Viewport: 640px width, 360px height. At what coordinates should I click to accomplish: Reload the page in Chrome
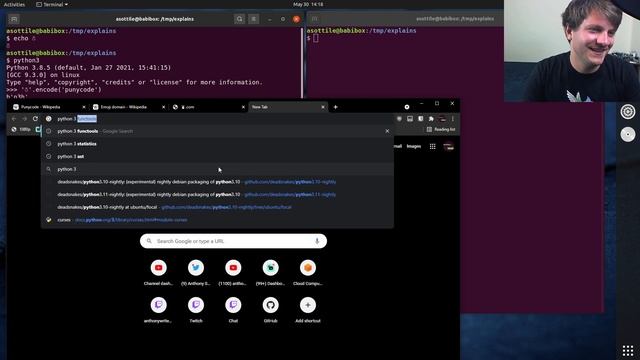coord(35,119)
